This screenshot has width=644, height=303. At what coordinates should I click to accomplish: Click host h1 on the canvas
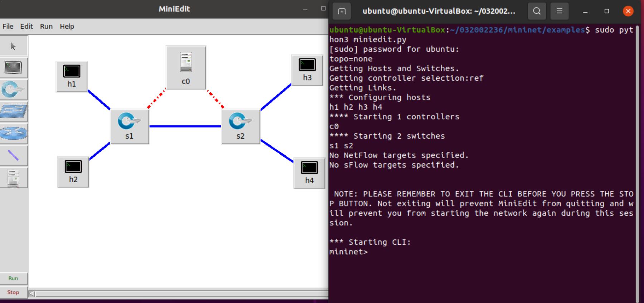pyautogui.click(x=72, y=76)
